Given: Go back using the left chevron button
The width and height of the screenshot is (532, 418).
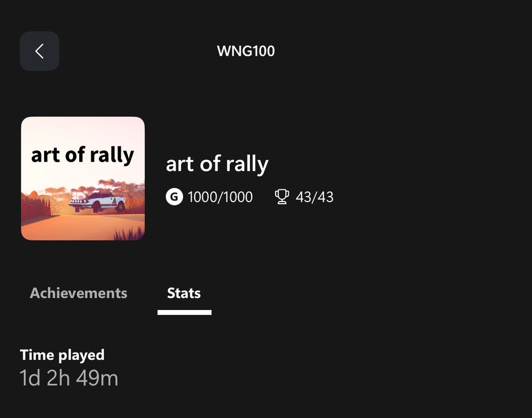Looking at the screenshot, I should coord(39,51).
